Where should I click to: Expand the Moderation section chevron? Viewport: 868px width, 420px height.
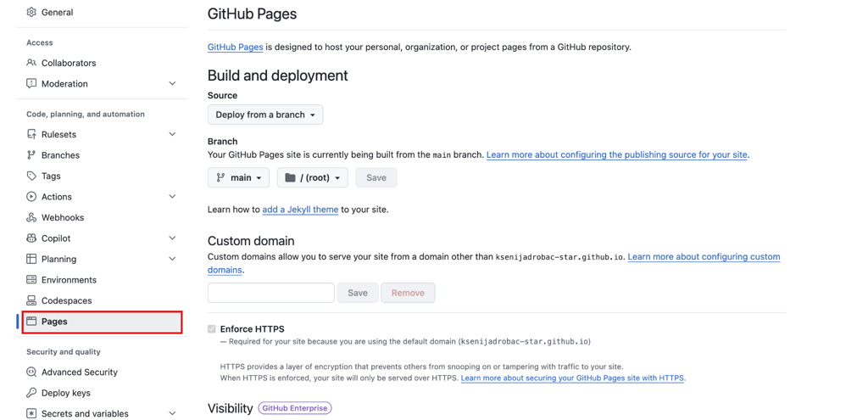(172, 84)
